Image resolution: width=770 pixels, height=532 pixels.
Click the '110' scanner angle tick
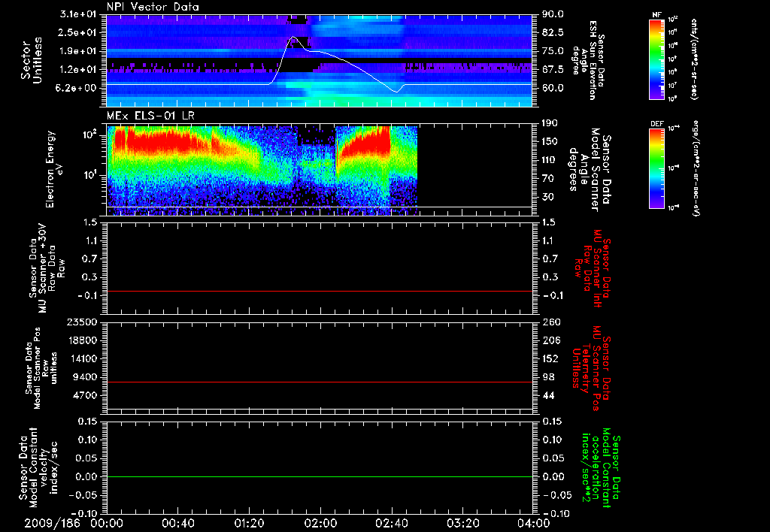tap(550, 160)
